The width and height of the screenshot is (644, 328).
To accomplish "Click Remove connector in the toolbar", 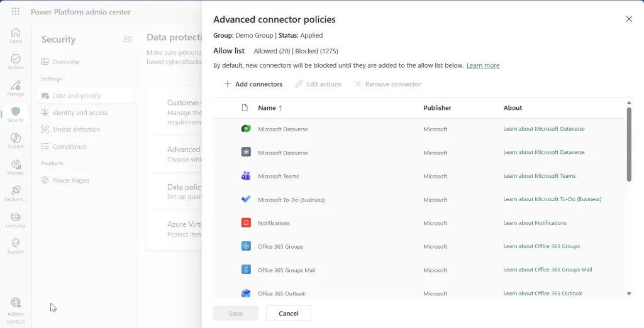I will coord(387,84).
